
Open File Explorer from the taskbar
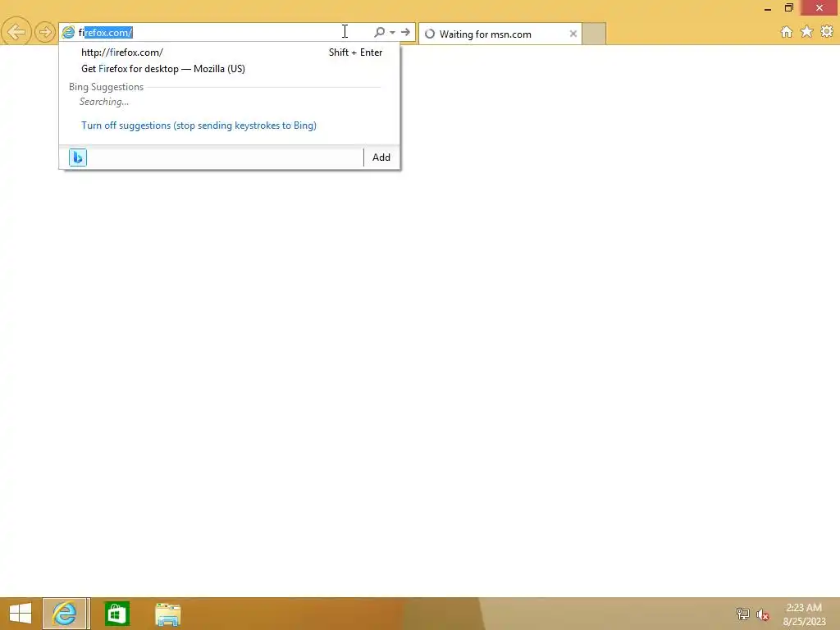(x=167, y=614)
